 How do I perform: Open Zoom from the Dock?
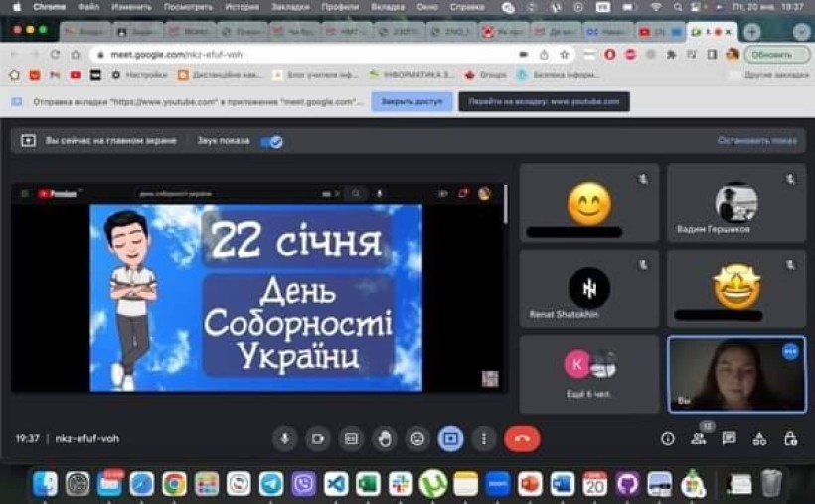pyautogui.click(x=498, y=484)
